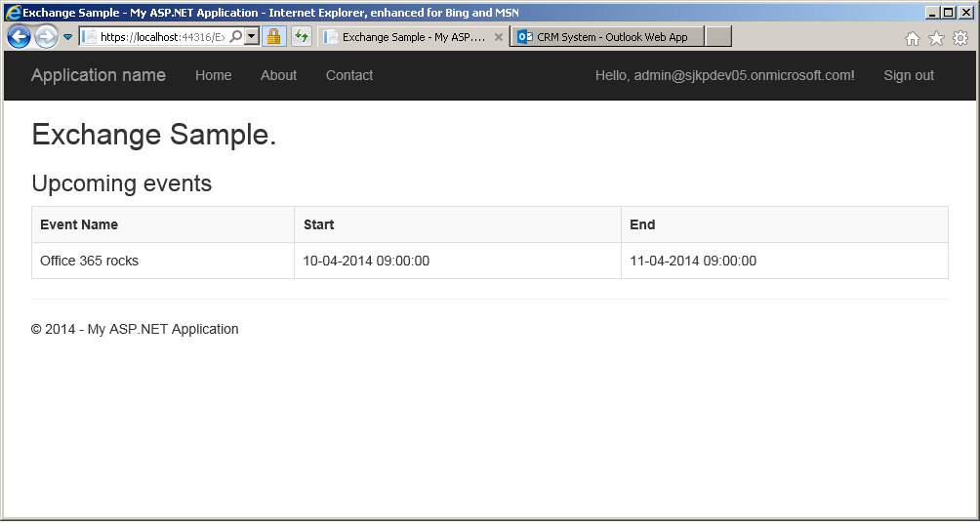Close the Exchange Sample tab
This screenshot has width=980, height=526.
[x=499, y=37]
